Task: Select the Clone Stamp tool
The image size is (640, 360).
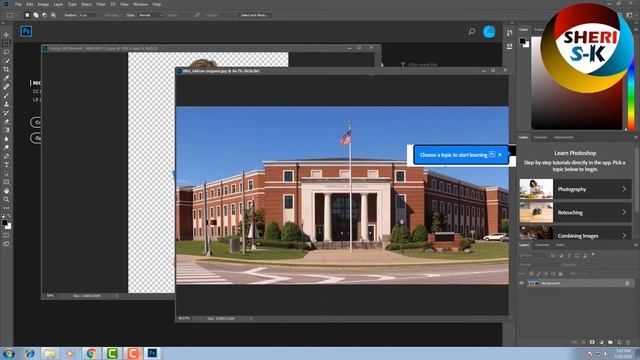Action: [x=6, y=104]
